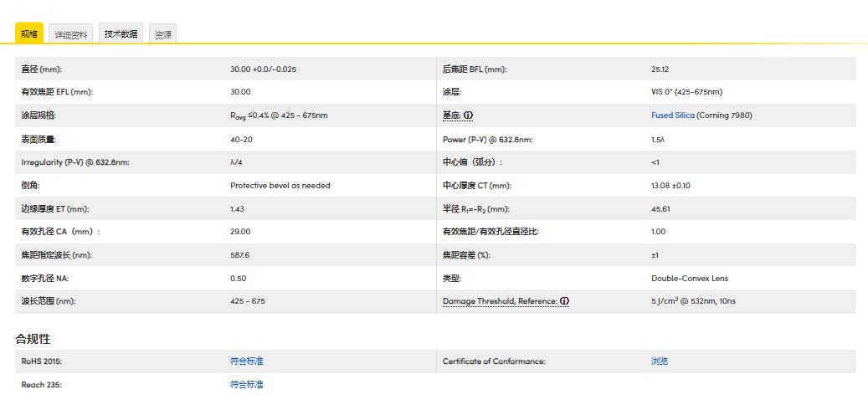
Task: Click the VIS 0° (425-675nm) coating value
Action: click(x=686, y=92)
